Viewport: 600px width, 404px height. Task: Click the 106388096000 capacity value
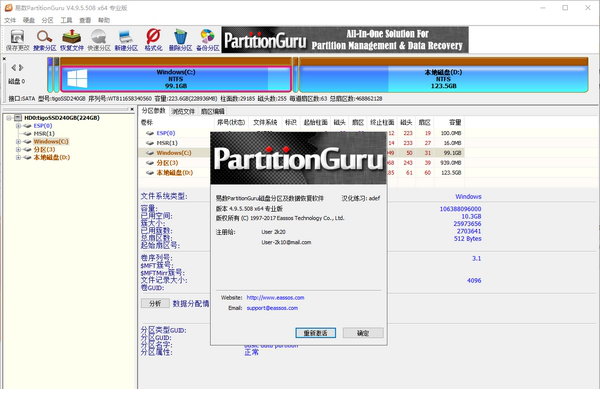[460, 209]
